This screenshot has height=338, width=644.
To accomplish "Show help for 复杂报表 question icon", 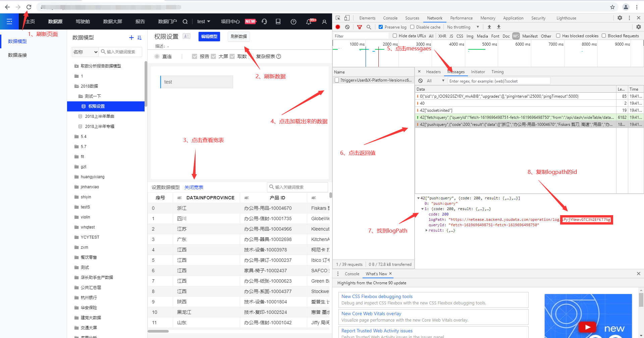I will [x=278, y=56].
